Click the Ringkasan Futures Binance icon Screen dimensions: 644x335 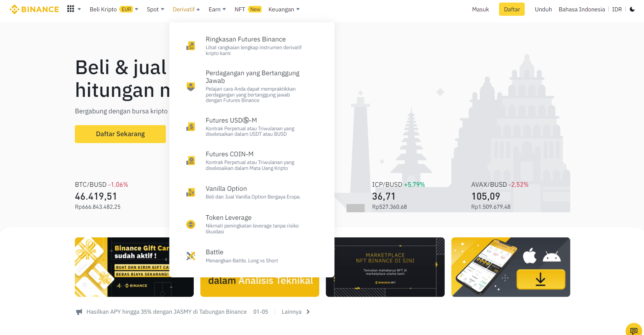[x=191, y=46]
